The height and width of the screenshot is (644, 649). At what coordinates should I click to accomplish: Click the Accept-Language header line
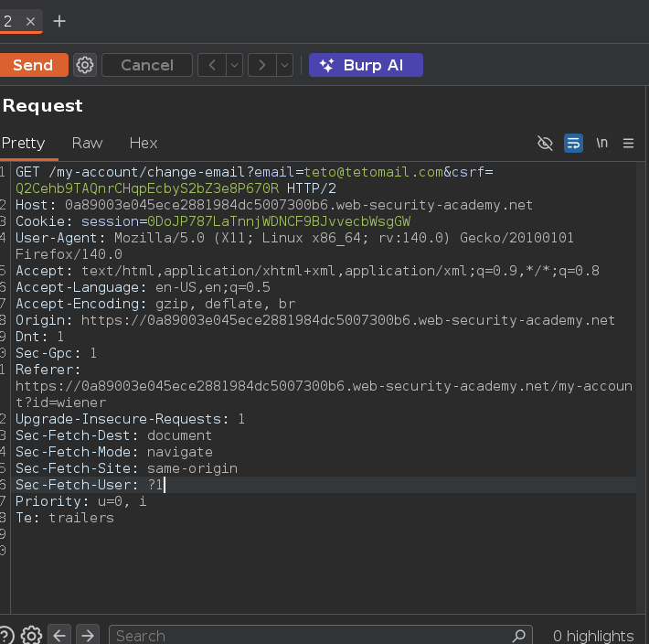143,287
